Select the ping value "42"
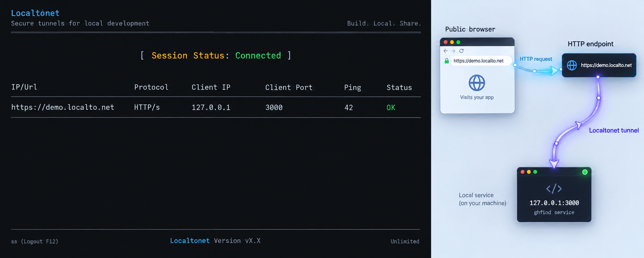This screenshot has width=644, height=258. coord(348,107)
